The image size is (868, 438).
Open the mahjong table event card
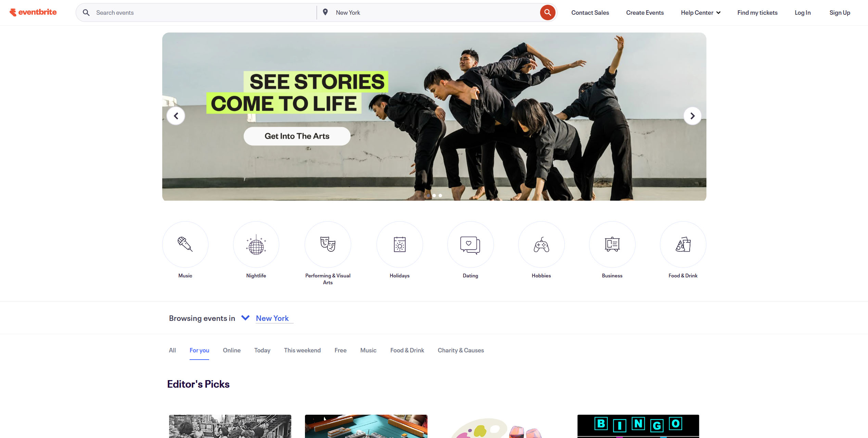(366, 426)
